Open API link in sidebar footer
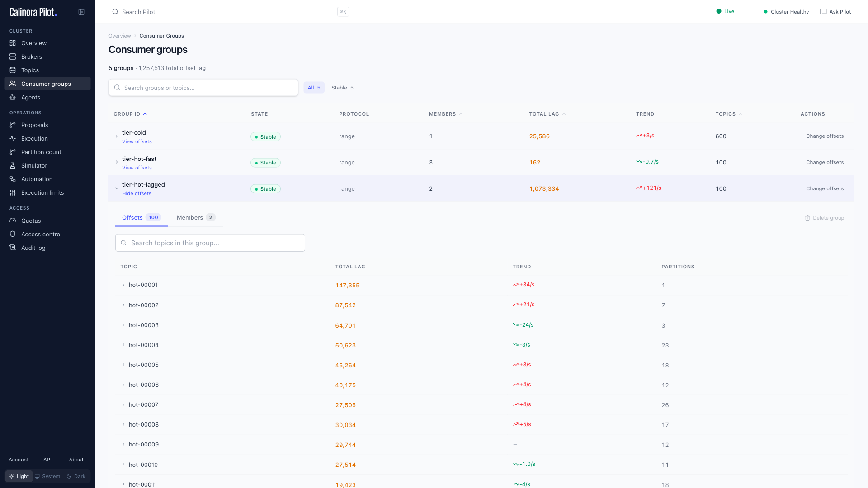The image size is (868, 488). [x=47, y=460]
